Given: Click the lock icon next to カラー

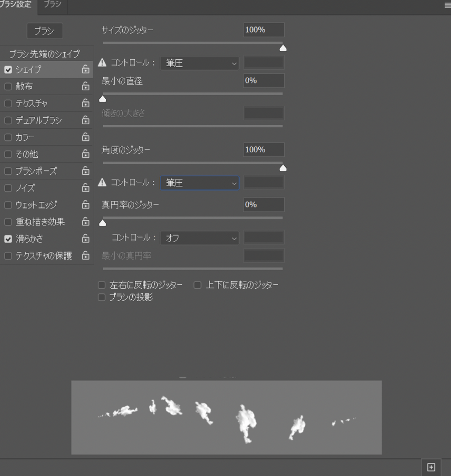Looking at the screenshot, I should tap(86, 137).
